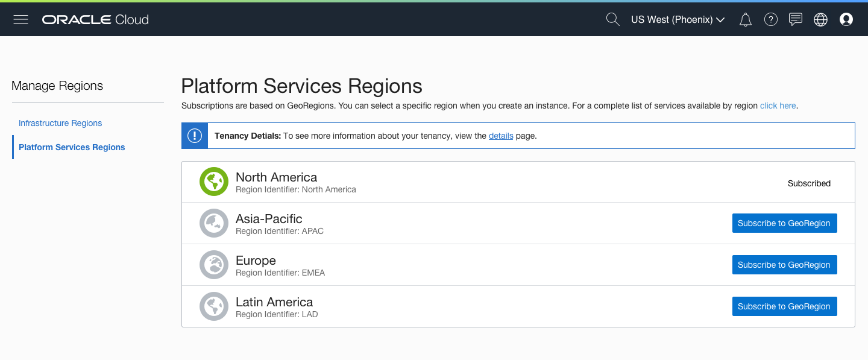The image size is (868, 360).
Task: Click the tenancy details info icon
Action: (x=194, y=136)
